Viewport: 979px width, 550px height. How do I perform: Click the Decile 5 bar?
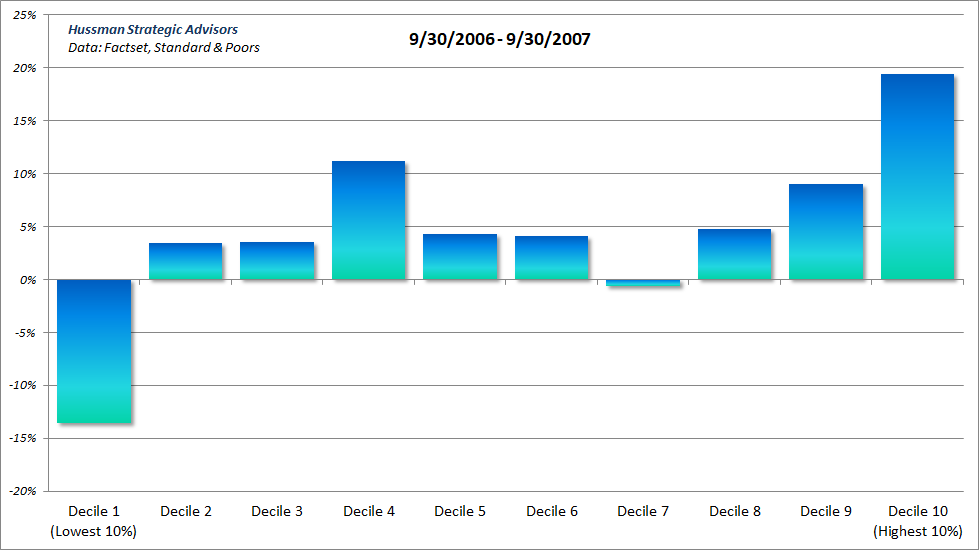tap(460, 257)
